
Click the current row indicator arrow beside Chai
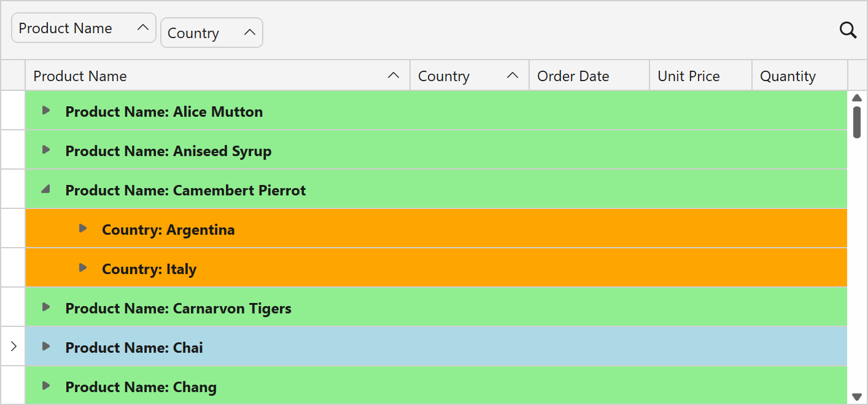pos(14,347)
